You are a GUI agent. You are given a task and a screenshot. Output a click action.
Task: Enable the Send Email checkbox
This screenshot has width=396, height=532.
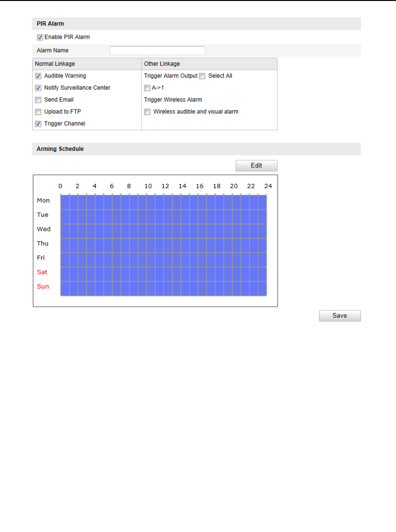point(38,100)
